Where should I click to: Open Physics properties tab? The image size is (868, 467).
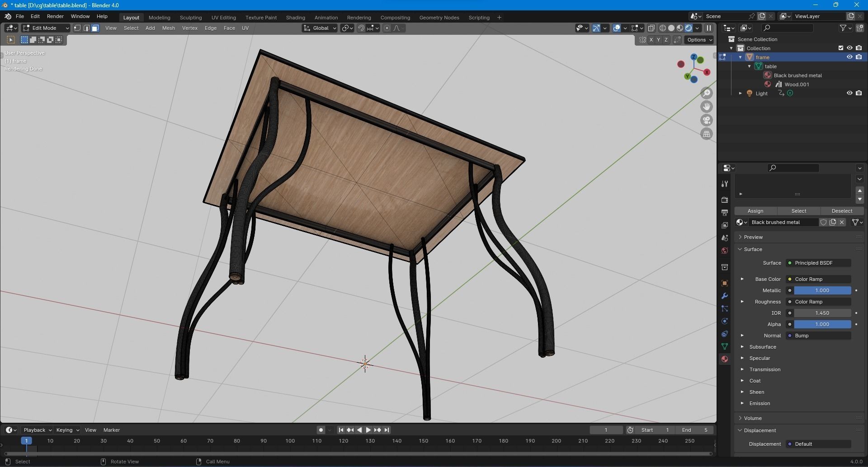point(725,321)
